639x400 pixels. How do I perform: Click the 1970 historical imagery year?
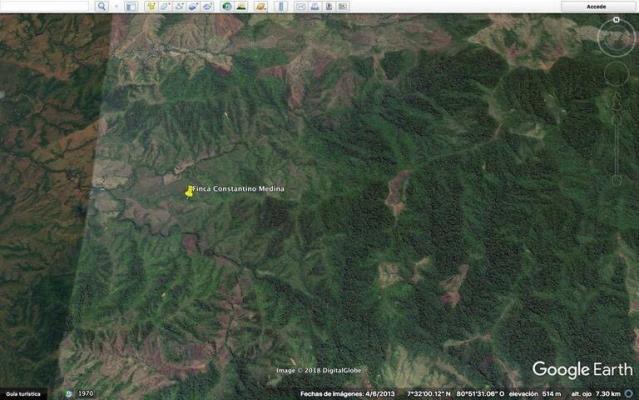(x=87, y=394)
